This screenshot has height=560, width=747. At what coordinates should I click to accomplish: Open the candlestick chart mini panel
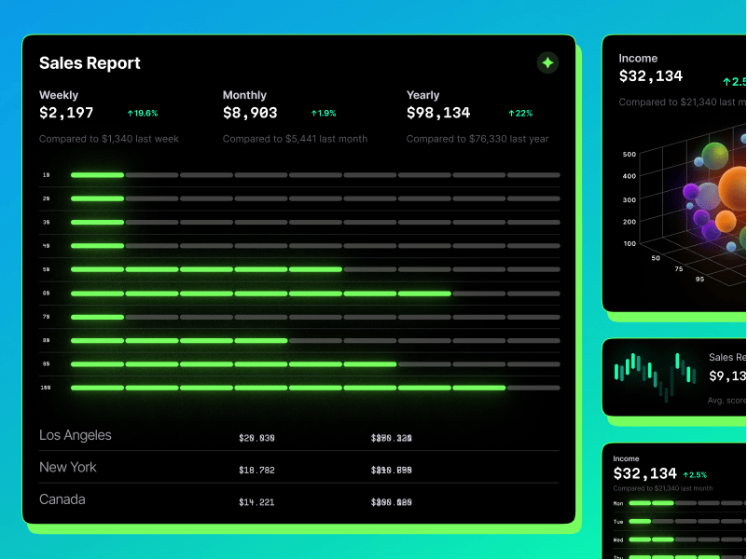tap(653, 377)
